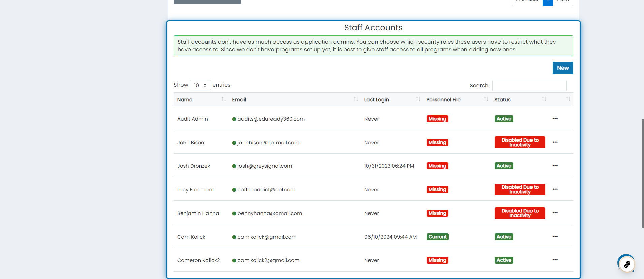Image resolution: width=644 pixels, height=279 pixels.
Task: Click Active status badge for Cam Kolick
Action: pyautogui.click(x=504, y=237)
